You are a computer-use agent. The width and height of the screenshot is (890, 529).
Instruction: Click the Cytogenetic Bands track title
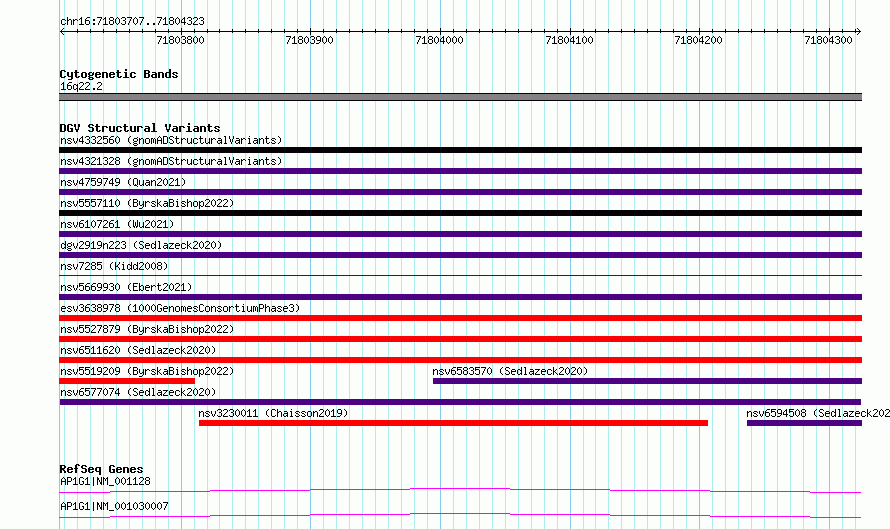[x=119, y=74]
